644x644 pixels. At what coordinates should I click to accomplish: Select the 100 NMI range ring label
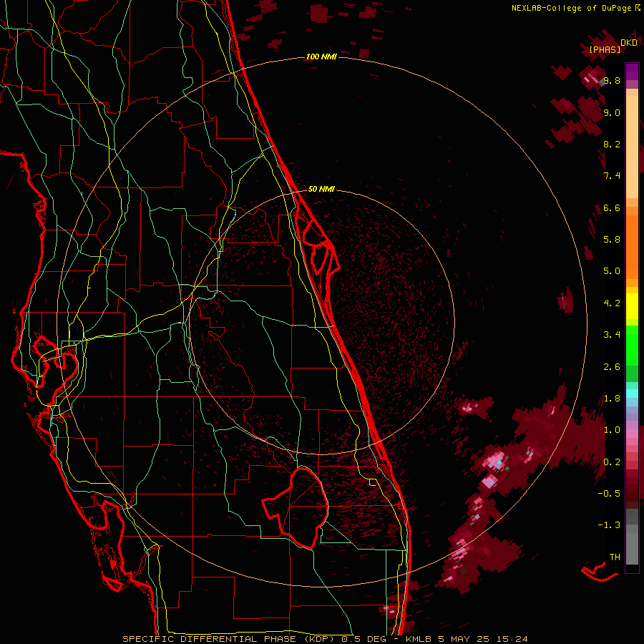pos(321,57)
